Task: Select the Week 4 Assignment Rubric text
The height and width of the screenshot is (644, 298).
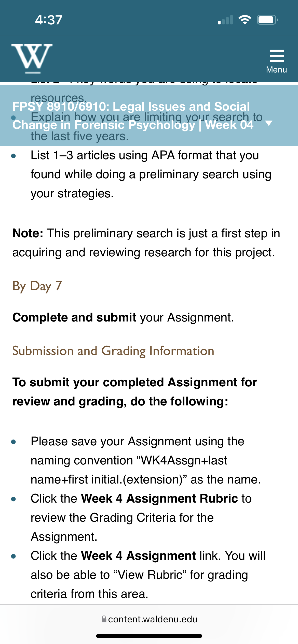Action: (159, 499)
